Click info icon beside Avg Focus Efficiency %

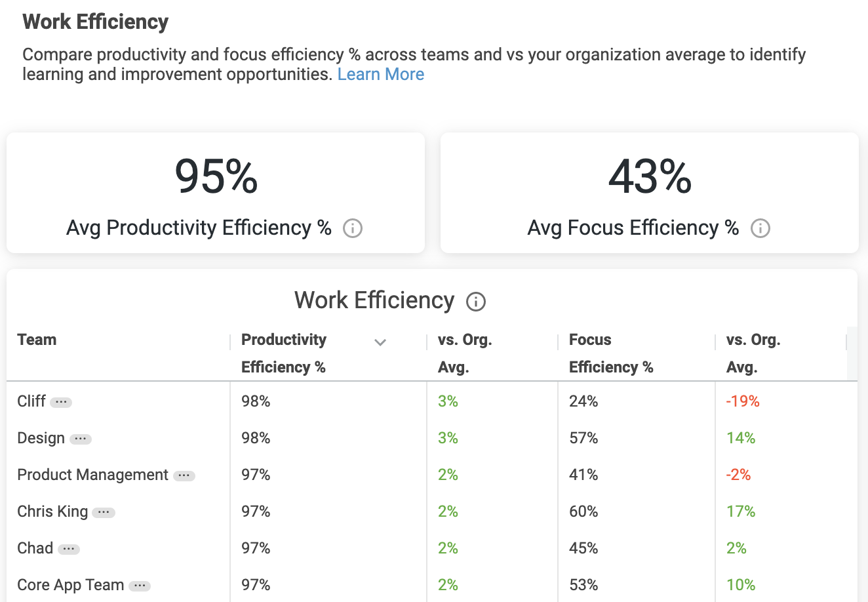(760, 228)
